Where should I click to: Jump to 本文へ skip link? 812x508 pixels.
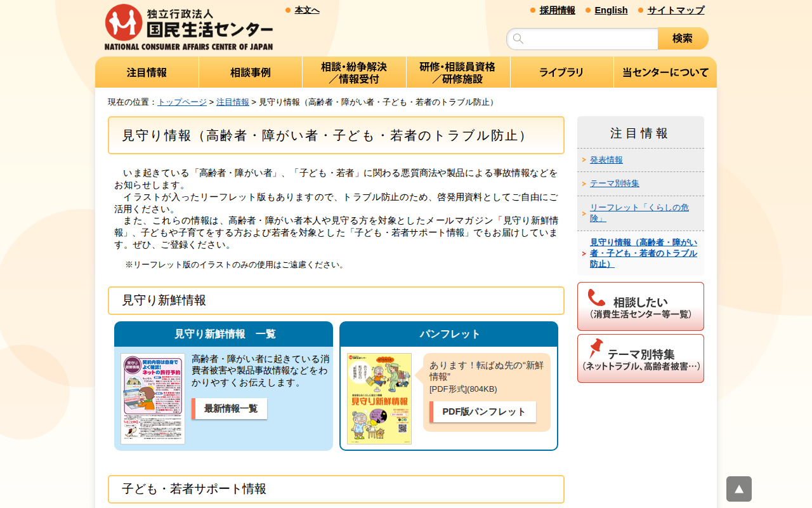coord(307,10)
